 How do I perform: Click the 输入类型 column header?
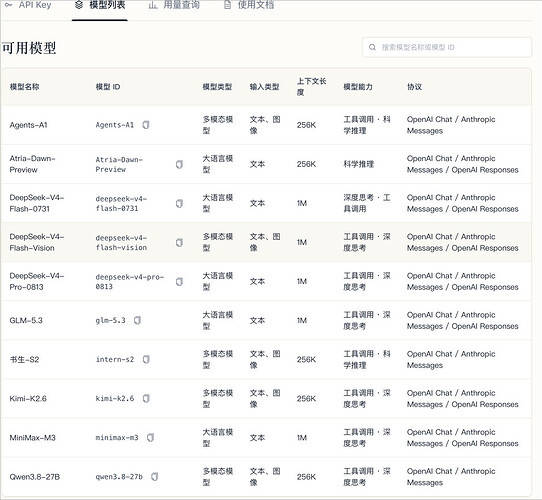coord(264,87)
